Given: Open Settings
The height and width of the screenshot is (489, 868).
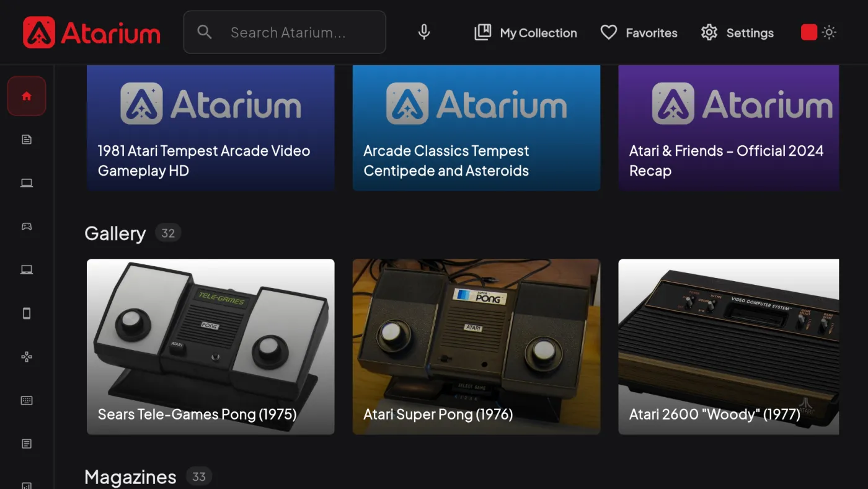Looking at the screenshot, I should tap(737, 32).
